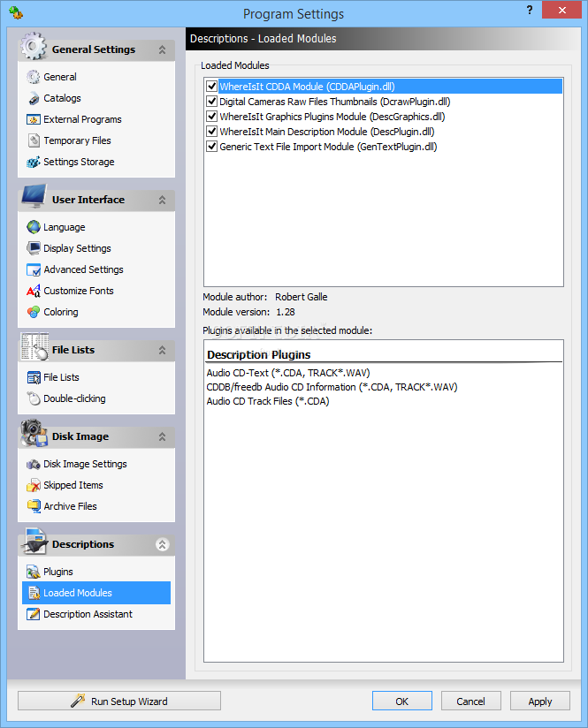Close the Program Settings dialog
Image resolution: width=588 pixels, height=728 pixels.
tap(561, 10)
